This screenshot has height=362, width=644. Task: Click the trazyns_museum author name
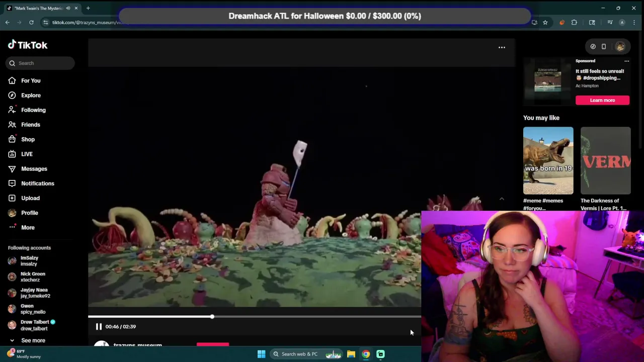[138, 345]
